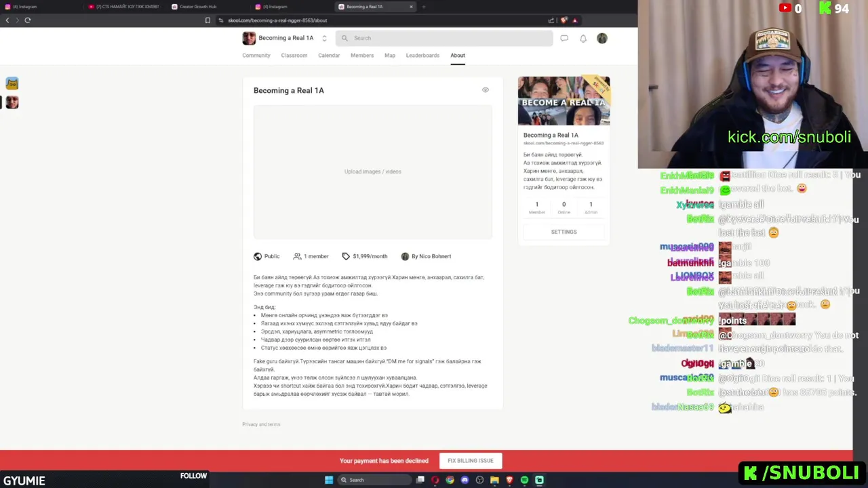868x488 pixels.
Task: Open the Classroom tab
Action: (x=294, y=56)
